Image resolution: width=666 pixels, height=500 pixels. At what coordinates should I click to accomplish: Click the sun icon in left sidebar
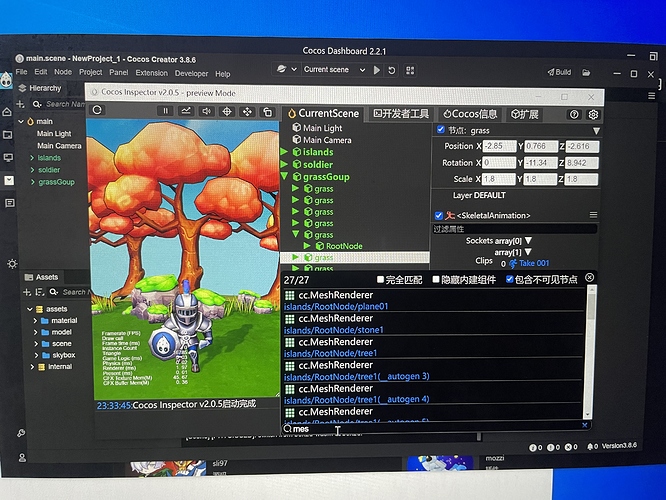coord(12,264)
